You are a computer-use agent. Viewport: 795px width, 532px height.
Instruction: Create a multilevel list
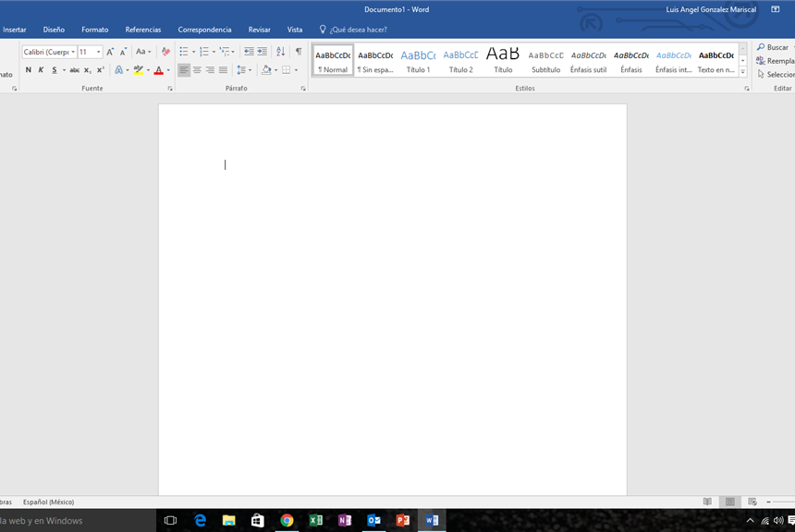pyautogui.click(x=225, y=52)
